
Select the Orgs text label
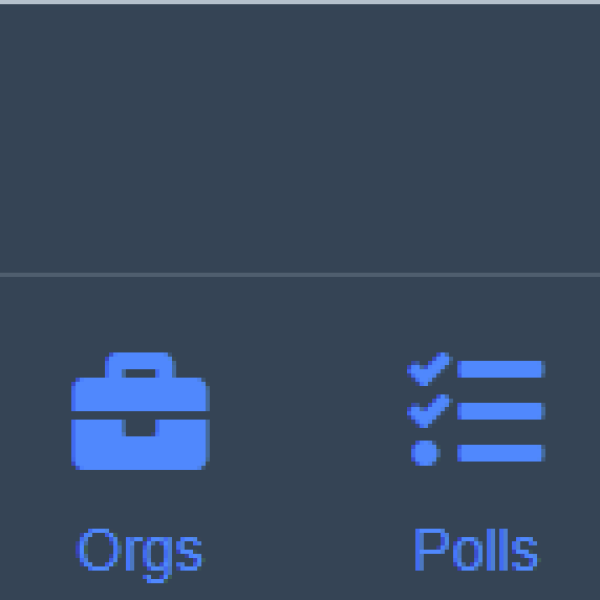click(x=140, y=555)
